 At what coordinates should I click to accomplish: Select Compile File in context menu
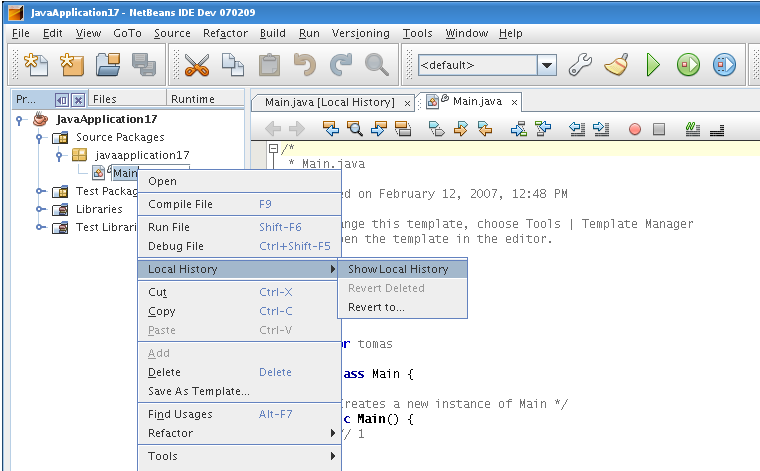point(239,204)
